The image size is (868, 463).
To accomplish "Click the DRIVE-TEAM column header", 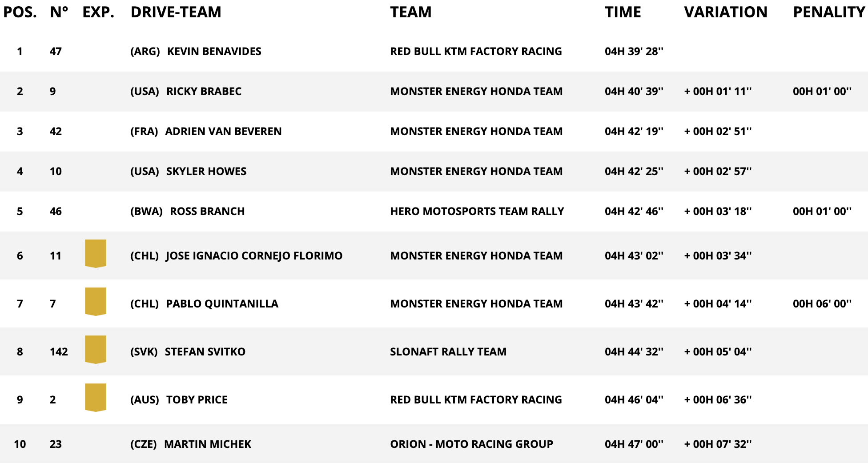I will coord(176,12).
